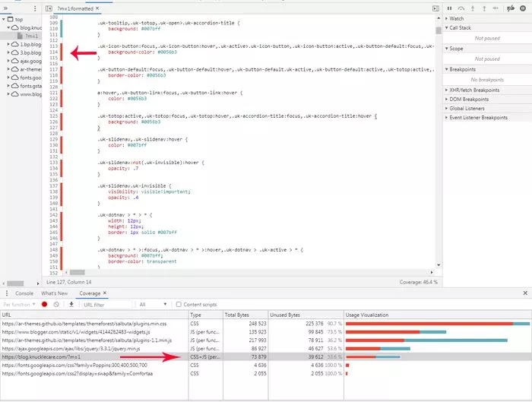Image resolution: width=532 pixels, height=402 pixels.
Task: Click the Export coverage download icon
Action: (x=71, y=304)
